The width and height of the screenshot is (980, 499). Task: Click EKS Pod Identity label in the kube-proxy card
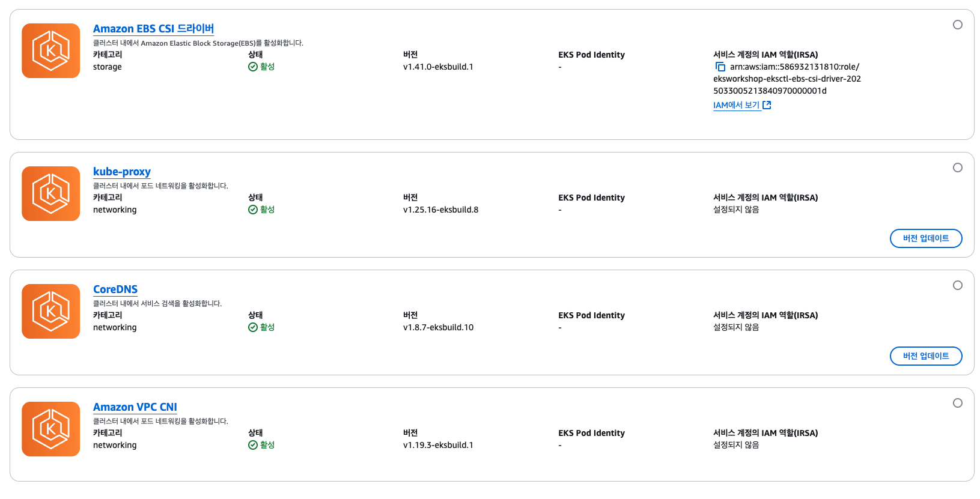click(x=591, y=198)
